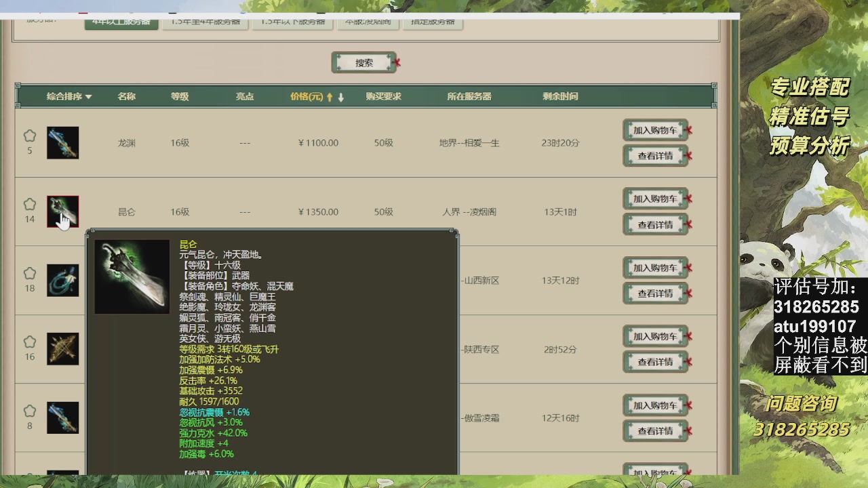The height and width of the screenshot is (488, 868).
Task: Sort price descending with down arrow
Action: click(341, 97)
